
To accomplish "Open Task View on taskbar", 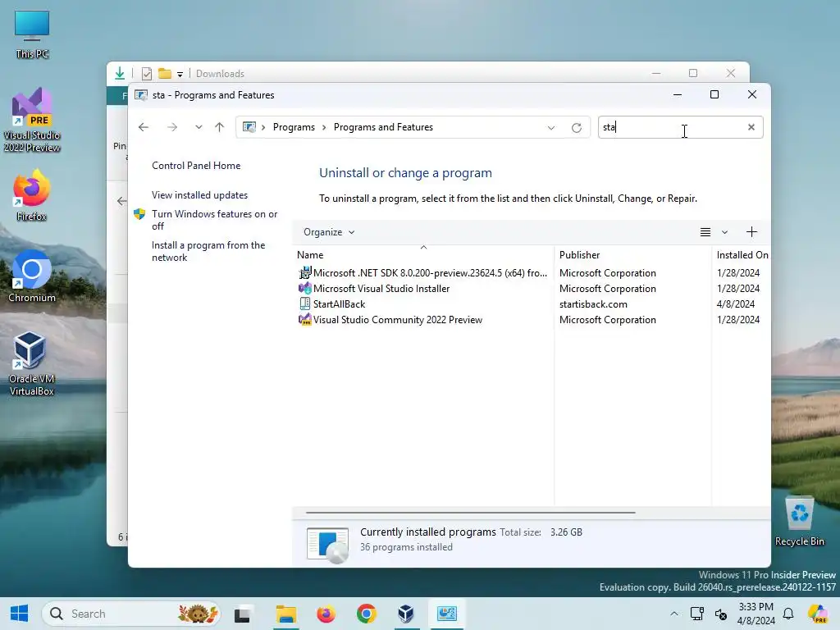I will pyautogui.click(x=242, y=614).
